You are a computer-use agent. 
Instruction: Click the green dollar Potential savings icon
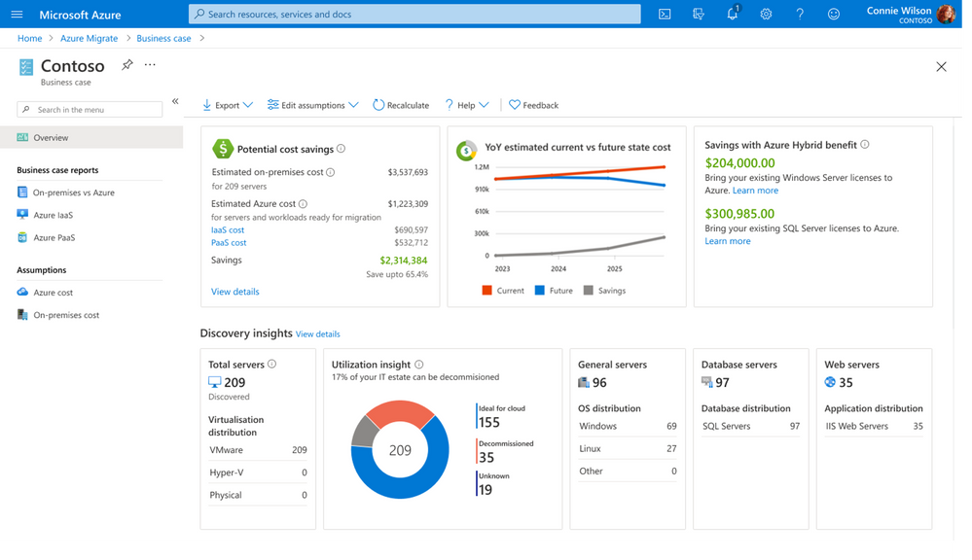(223, 149)
